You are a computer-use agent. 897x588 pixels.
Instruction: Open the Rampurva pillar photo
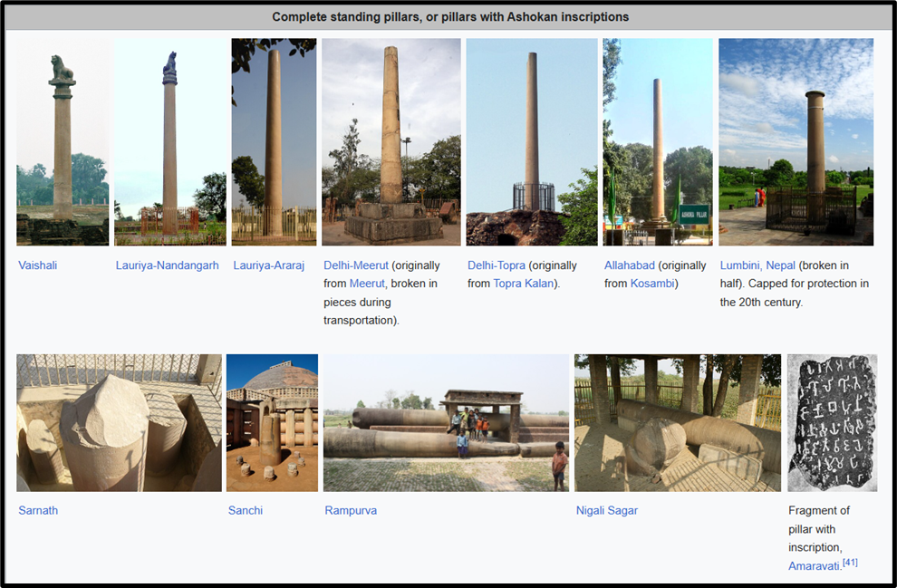pos(446,422)
